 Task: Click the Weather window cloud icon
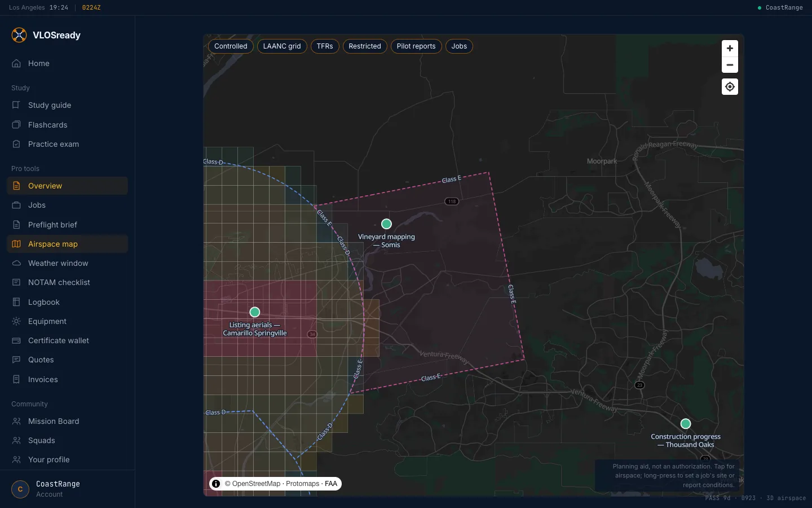coord(16,263)
